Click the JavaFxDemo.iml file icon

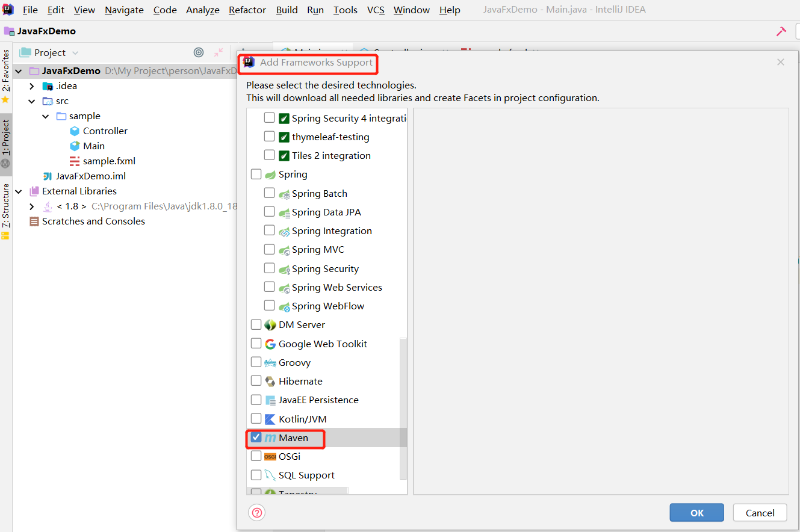coord(48,176)
